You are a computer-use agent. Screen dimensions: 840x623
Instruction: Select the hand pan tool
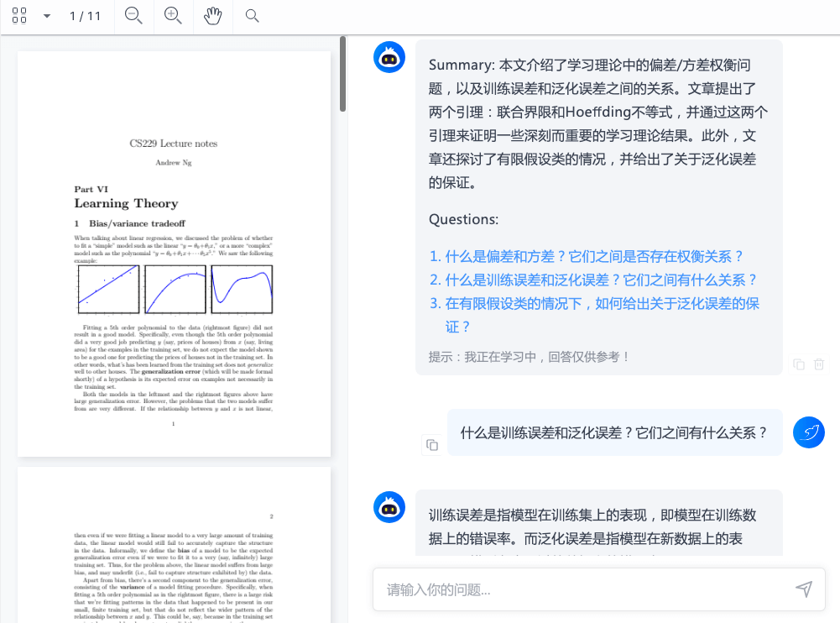(x=212, y=16)
